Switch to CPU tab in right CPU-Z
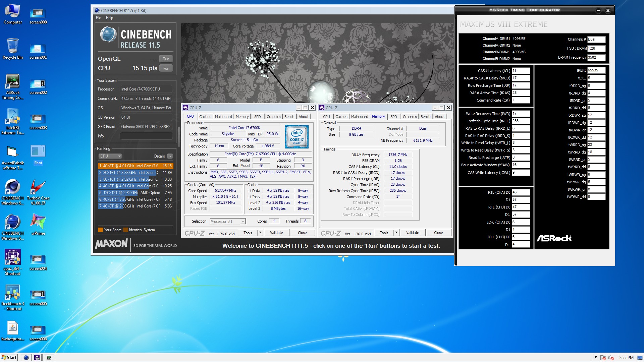The height and width of the screenshot is (362, 644). 326,117
